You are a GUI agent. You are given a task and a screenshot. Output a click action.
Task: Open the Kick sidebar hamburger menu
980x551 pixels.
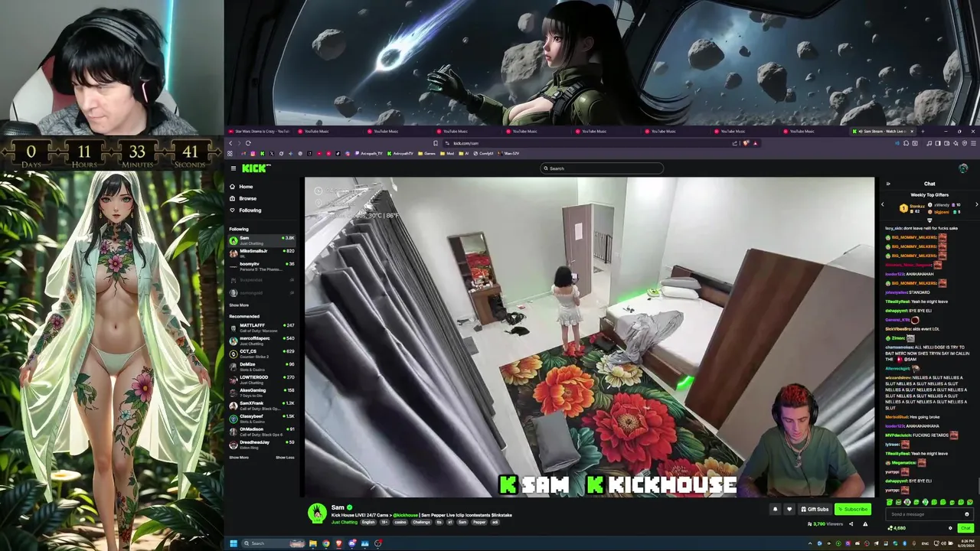click(x=233, y=168)
